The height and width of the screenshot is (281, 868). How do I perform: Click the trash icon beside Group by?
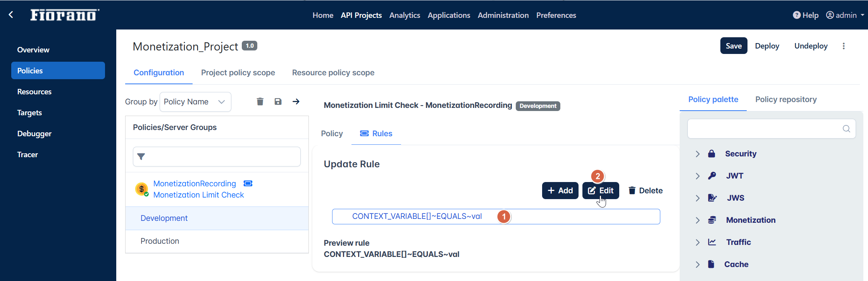(x=260, y=102)
